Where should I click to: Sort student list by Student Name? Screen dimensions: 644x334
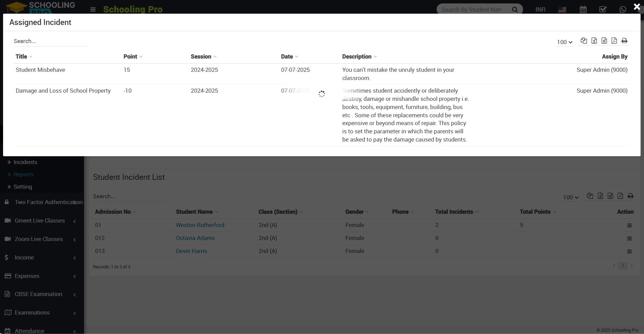[197, 212]
